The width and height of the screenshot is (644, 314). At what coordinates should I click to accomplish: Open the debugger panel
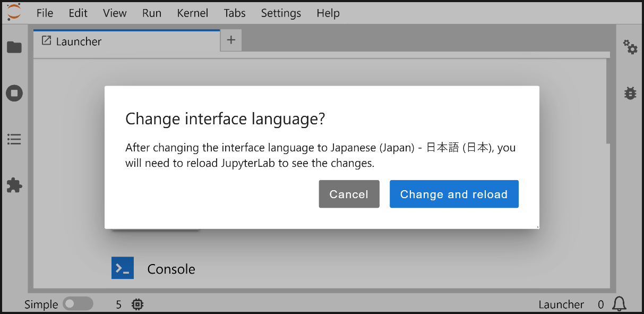(630, 93)
